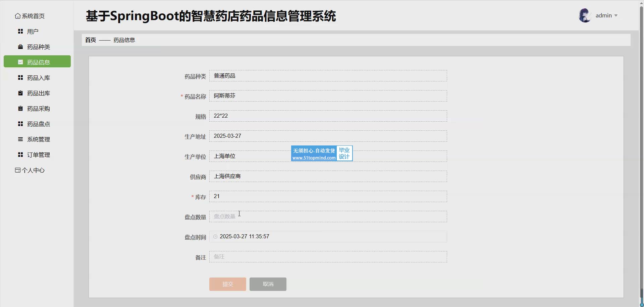Go to 订单管理 in the sidebar
Image resolution: width=644 pixels, height=307 pixels.
click(38, 155)
